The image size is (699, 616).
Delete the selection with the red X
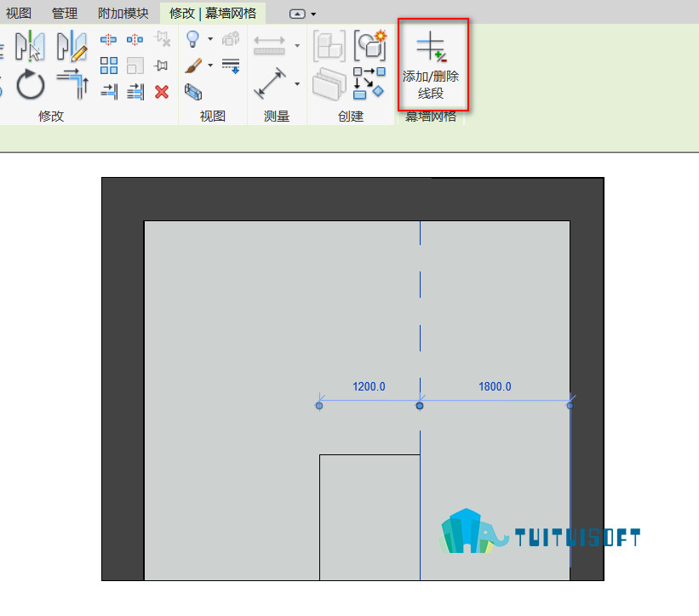coord(162,92)
